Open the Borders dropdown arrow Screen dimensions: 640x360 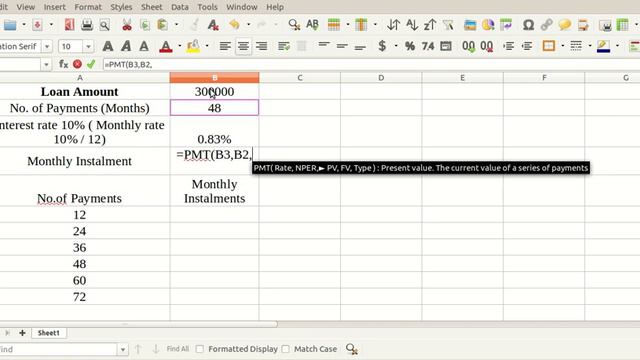point(562,46)
